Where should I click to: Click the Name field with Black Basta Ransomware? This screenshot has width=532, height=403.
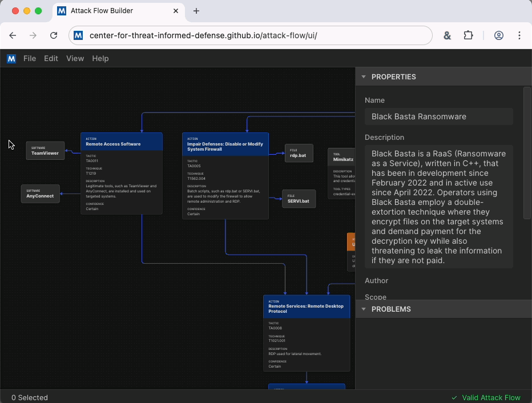(x=438, y=116)
